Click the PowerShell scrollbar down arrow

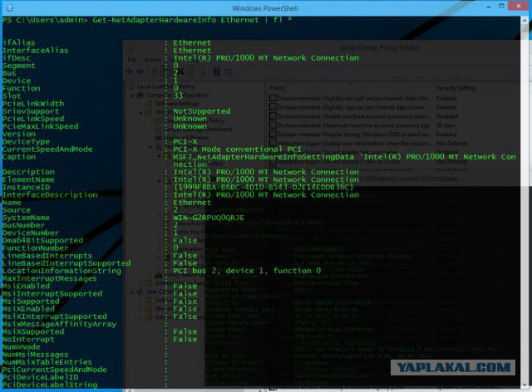point(525,385)
